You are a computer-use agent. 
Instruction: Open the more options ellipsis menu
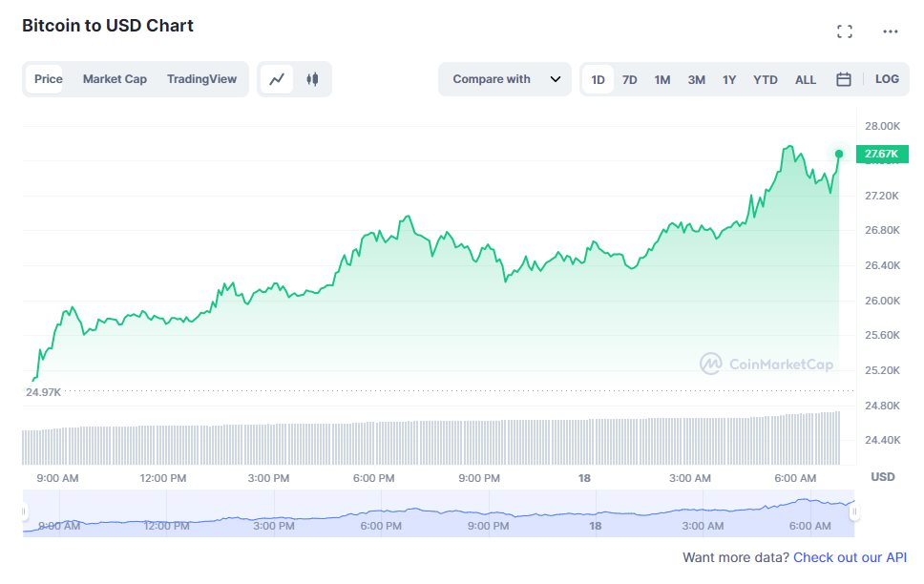click(890, 31)
